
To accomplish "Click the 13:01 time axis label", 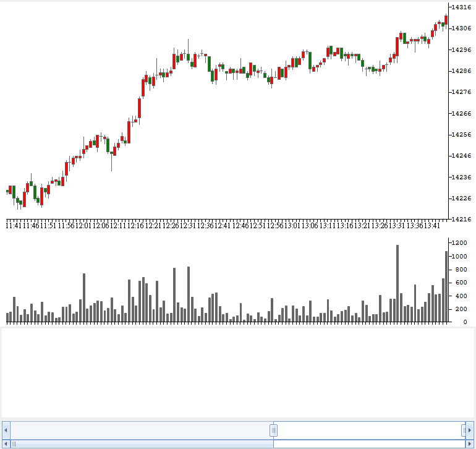I will pyautogui.click(x=292, y=225).
